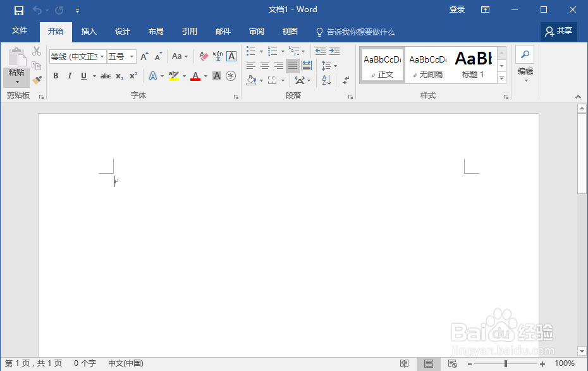Click the Decrease Indent icon
The width and height of the screenshot is (588, 371).
click(321, 51)
